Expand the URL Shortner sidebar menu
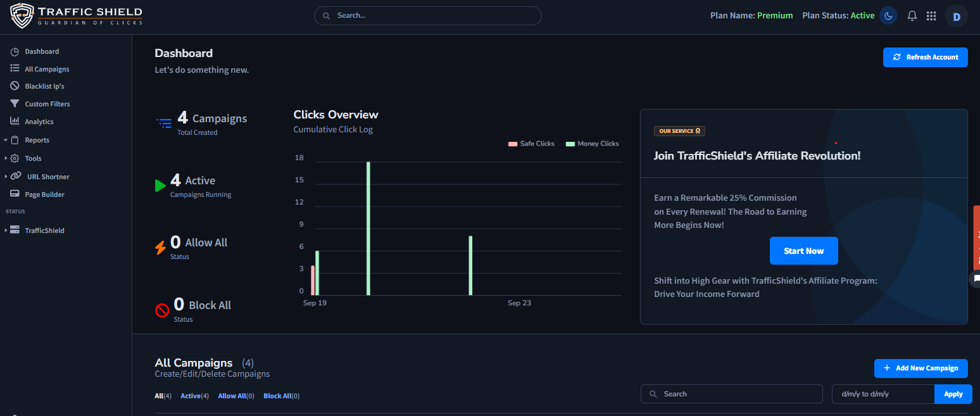 pyautogui.click(x=48, y=177)
